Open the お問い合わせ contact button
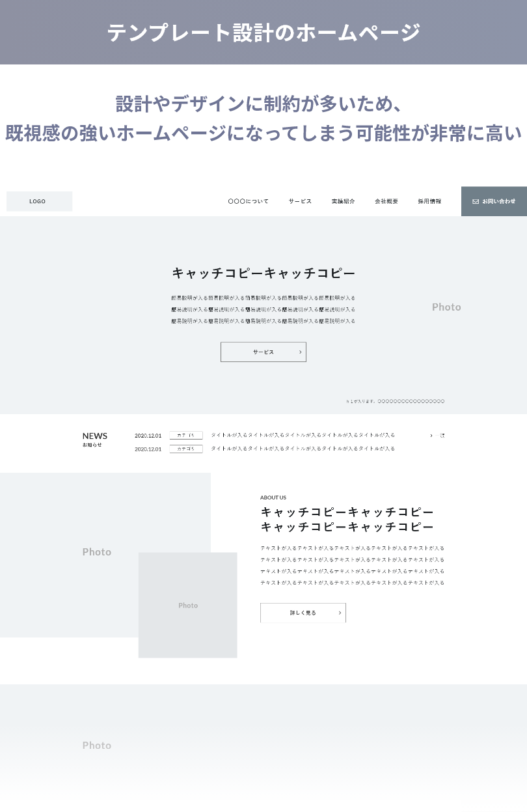Screen dimensions: 527x812 (494, 201)
